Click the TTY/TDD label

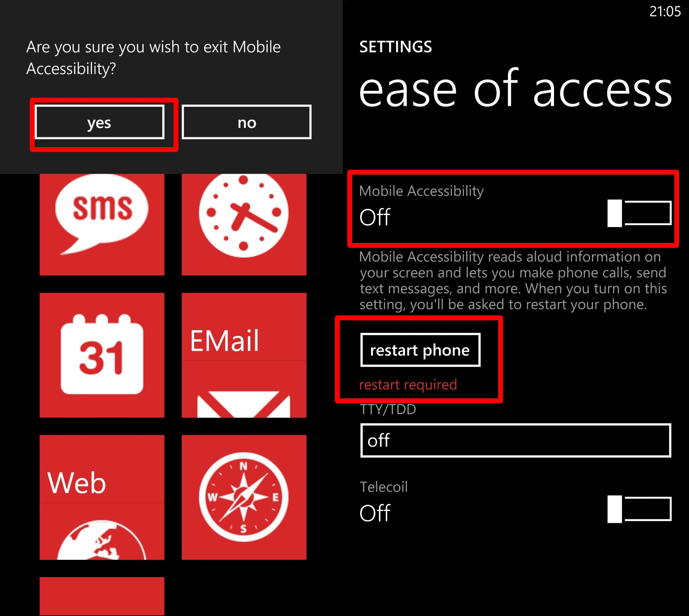tap(388, 409)
